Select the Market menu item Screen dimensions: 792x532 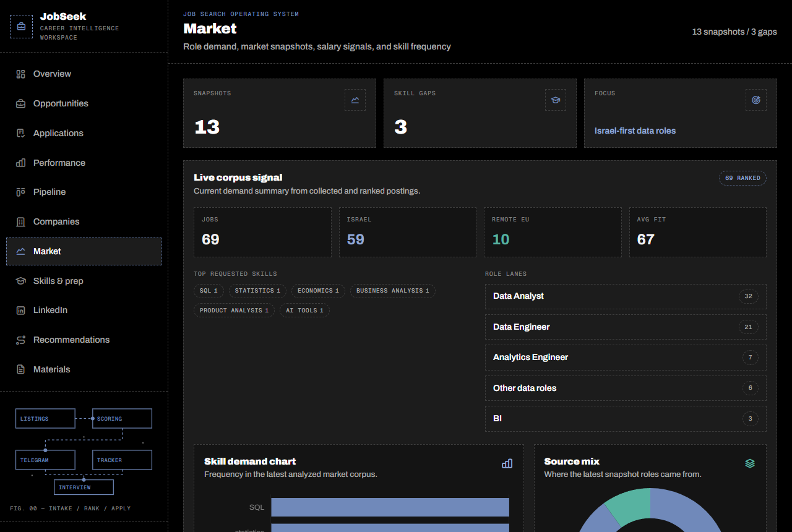[84, 252]
